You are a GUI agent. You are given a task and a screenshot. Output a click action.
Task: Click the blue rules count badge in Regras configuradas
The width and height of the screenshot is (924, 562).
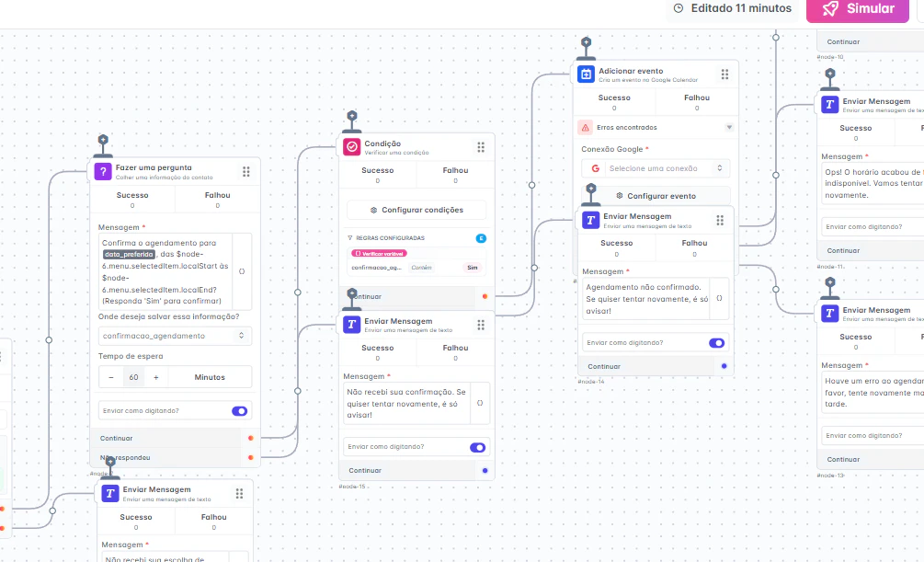(481, 238)
